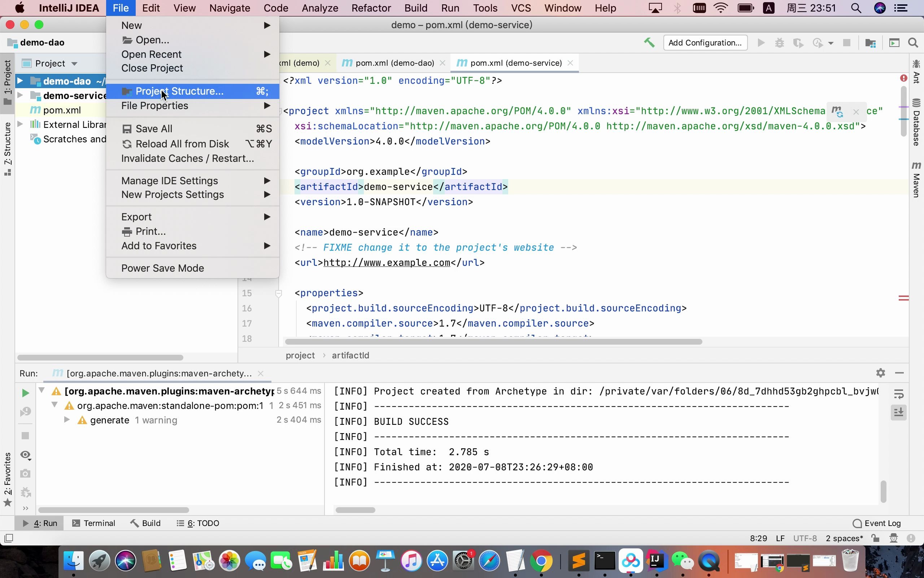Viewport: 924px width, 578px height.
Task: Open Project Structure icon in toolbar
Action: point(871,43)
